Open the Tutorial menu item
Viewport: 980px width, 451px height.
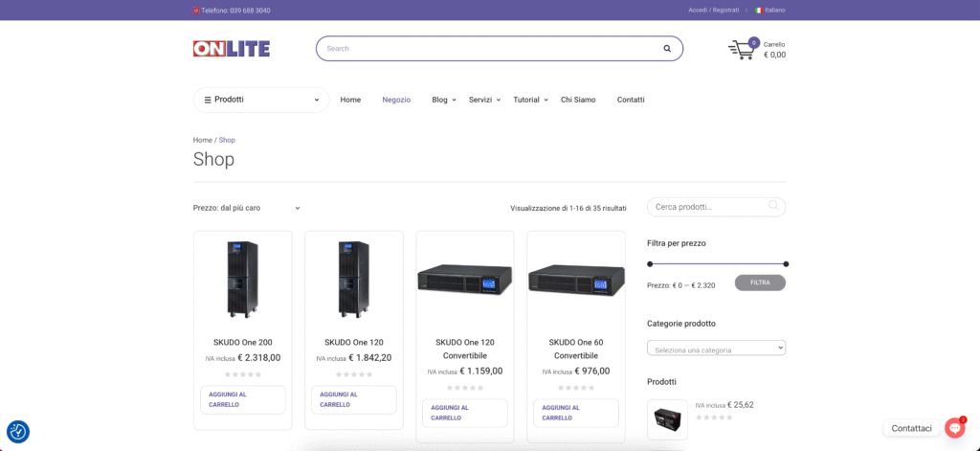(x=526, y=100)
